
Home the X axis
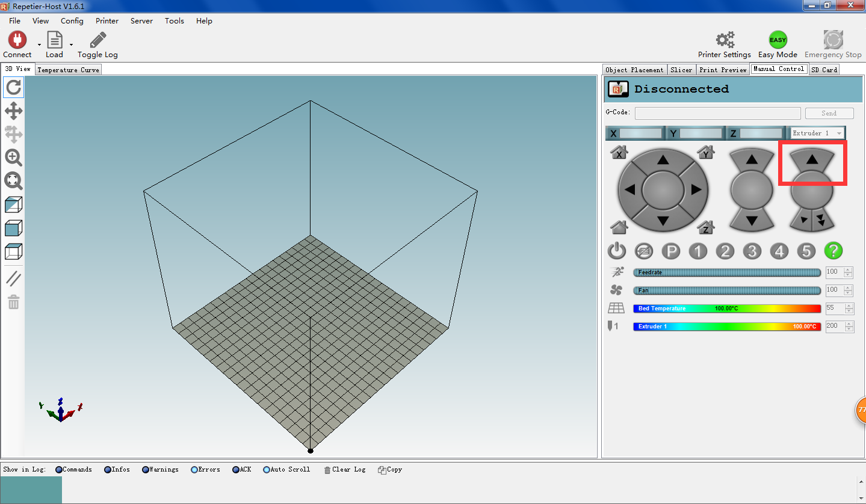[x=619, y=153]
